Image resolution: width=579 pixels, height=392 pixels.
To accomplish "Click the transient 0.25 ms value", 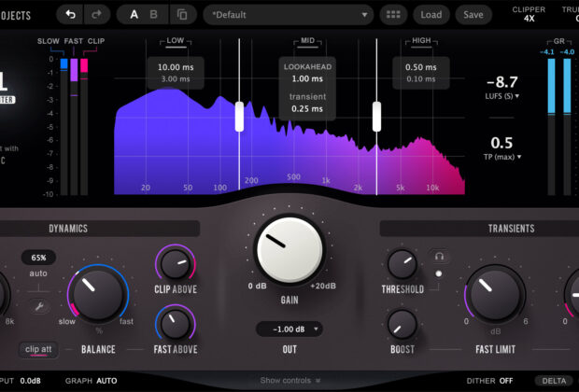I will [307, 109].
